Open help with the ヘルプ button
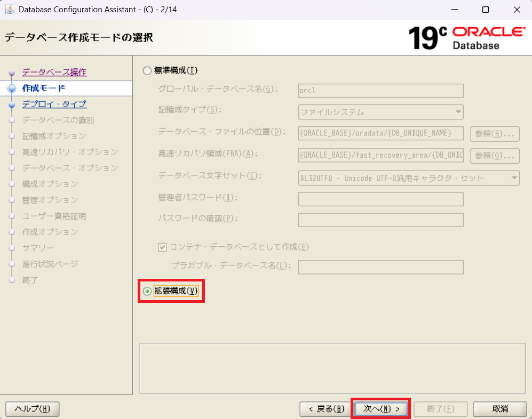The image size is (532, 419). 32,409
